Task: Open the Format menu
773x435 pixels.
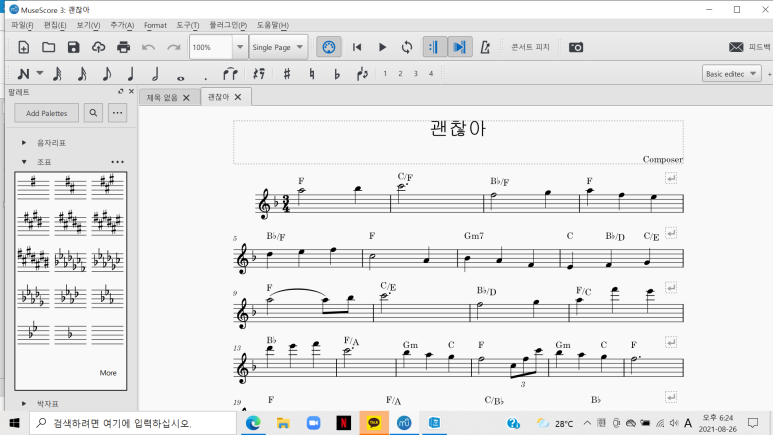Action: [x=155, y=25]
